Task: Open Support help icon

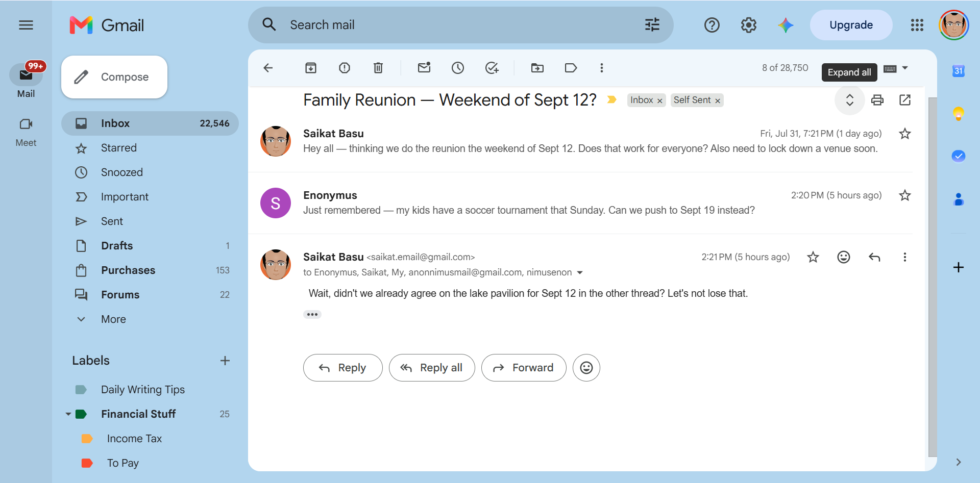Action: [712, 25]
